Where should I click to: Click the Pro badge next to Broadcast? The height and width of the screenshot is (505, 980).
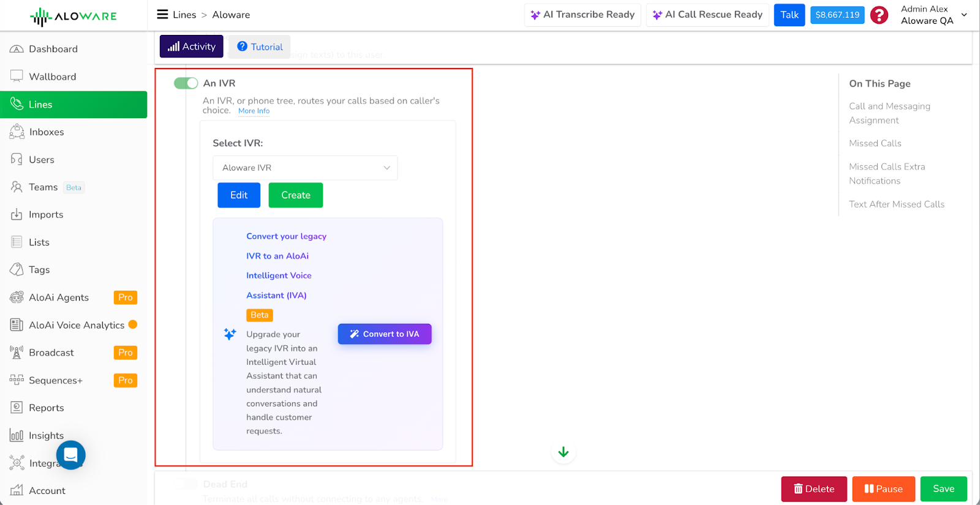[126, 353]
